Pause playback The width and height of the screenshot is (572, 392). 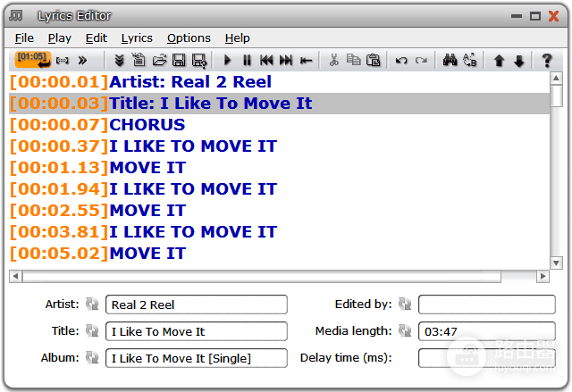pos(247,60)
